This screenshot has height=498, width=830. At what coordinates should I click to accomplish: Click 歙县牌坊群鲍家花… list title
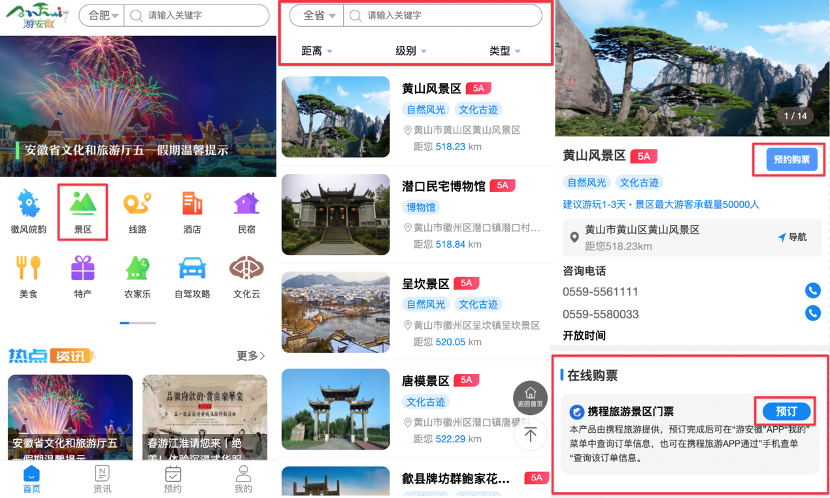pyautogui.click(x=455, y=478)
